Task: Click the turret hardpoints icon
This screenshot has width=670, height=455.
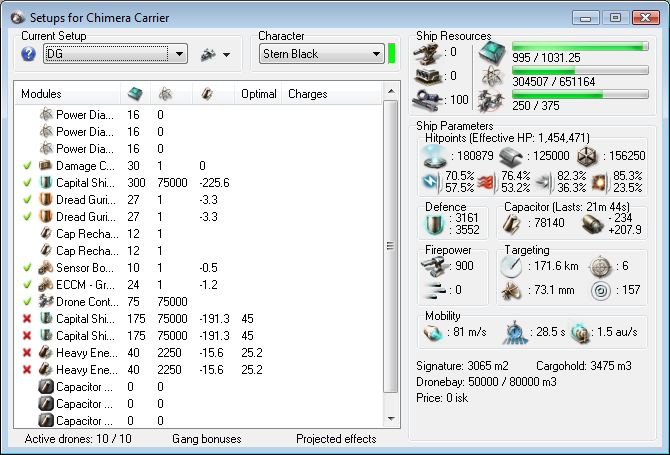Action: pos(428,53)
